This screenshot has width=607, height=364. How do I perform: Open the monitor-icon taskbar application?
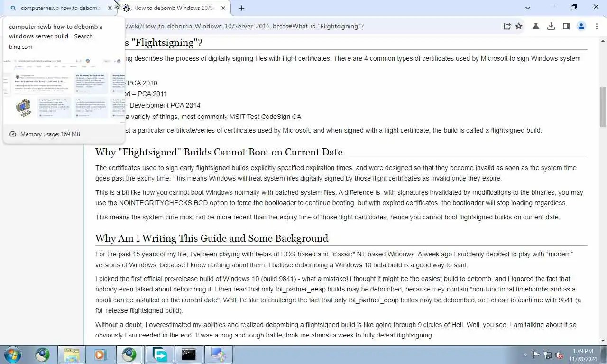coord(218,355)
